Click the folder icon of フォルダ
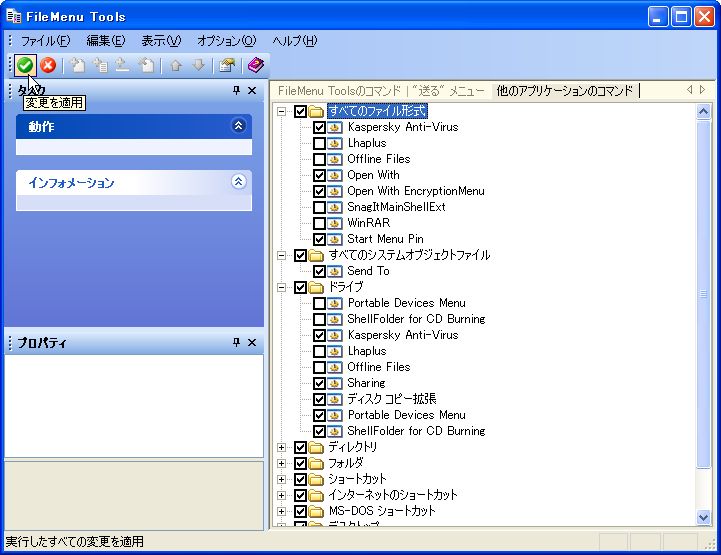 click(x=316, y=463)
